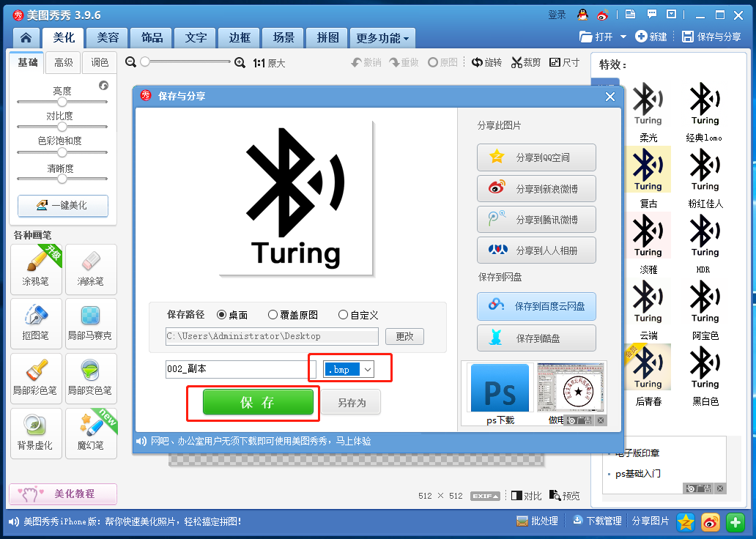Screen dimensions: 756x539
Task: Click the 尺寸 resize tool
Action: click(x=564, y=62)
